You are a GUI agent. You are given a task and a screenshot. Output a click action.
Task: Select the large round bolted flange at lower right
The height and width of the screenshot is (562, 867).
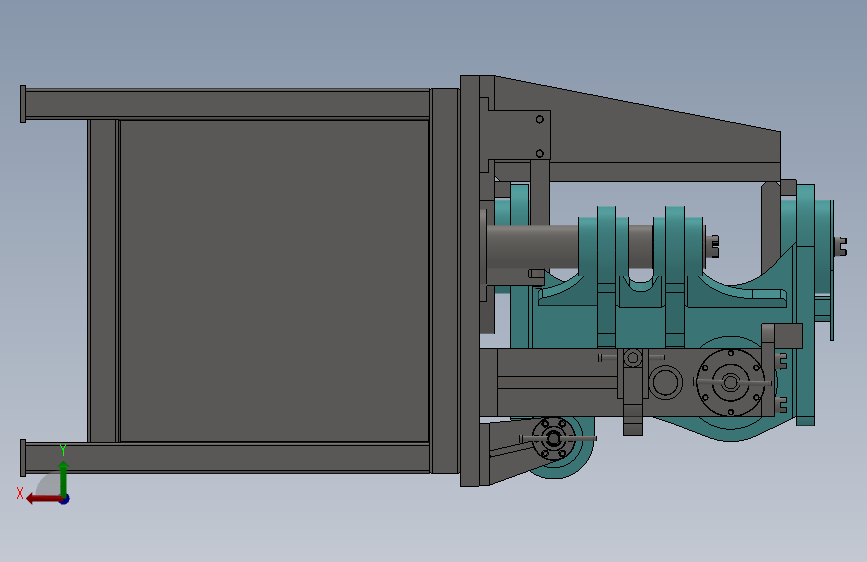click(x=730, y=382)
